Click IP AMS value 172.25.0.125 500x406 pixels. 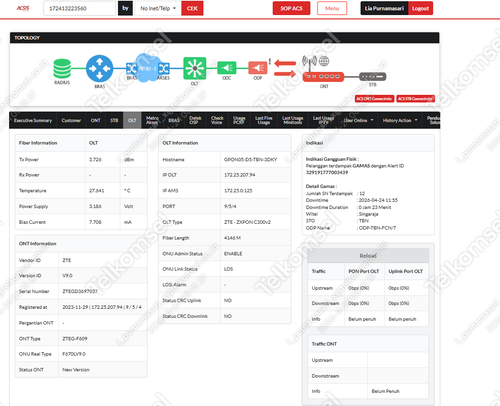[238, 191]
